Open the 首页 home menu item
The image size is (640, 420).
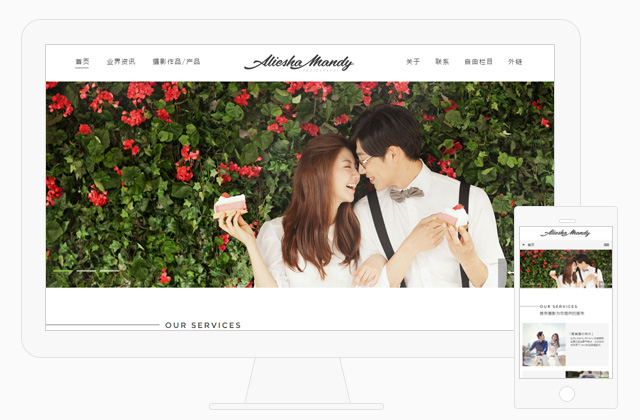pyautogui.click(x=82, y=62)
